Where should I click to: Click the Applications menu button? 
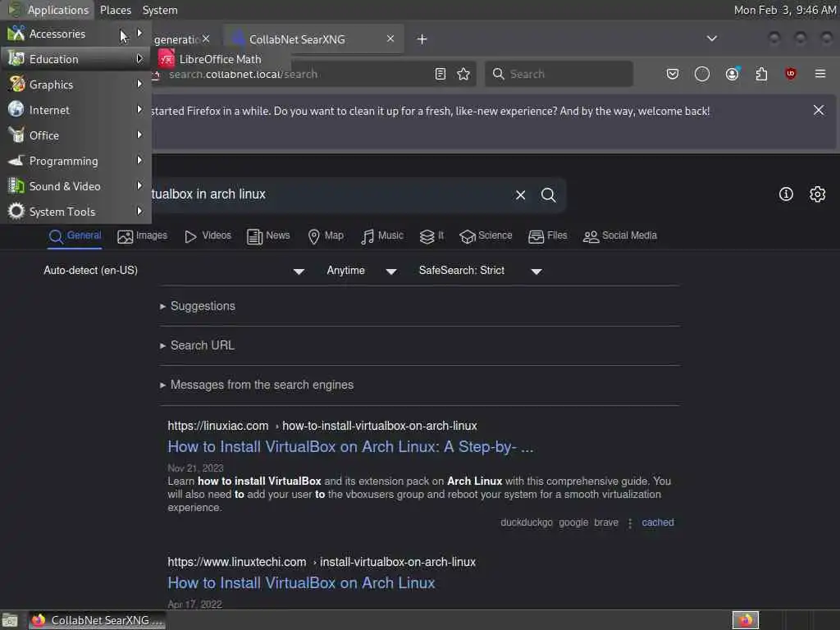(x=48, y=10)
